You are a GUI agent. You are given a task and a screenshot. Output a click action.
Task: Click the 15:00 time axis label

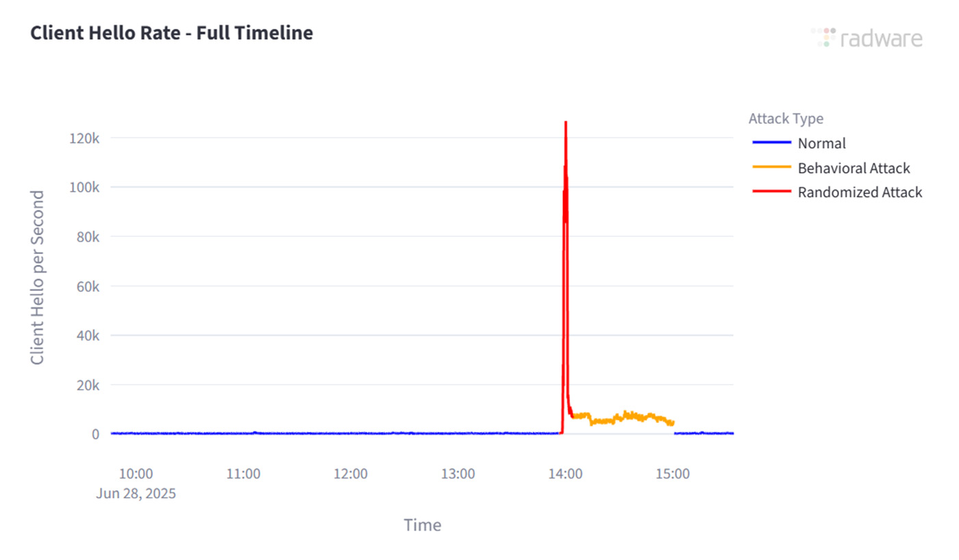point(673,474)
